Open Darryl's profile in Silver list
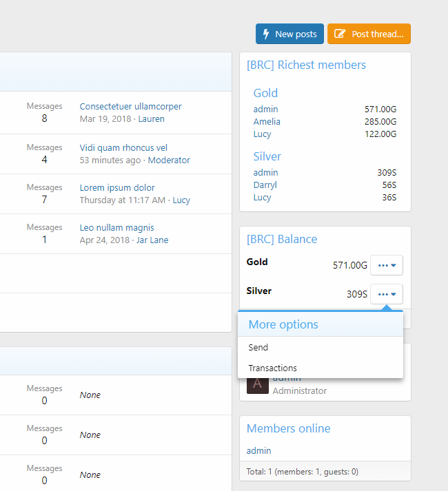The height and width of the screenshot is (491, 448). tap(265, 185)
